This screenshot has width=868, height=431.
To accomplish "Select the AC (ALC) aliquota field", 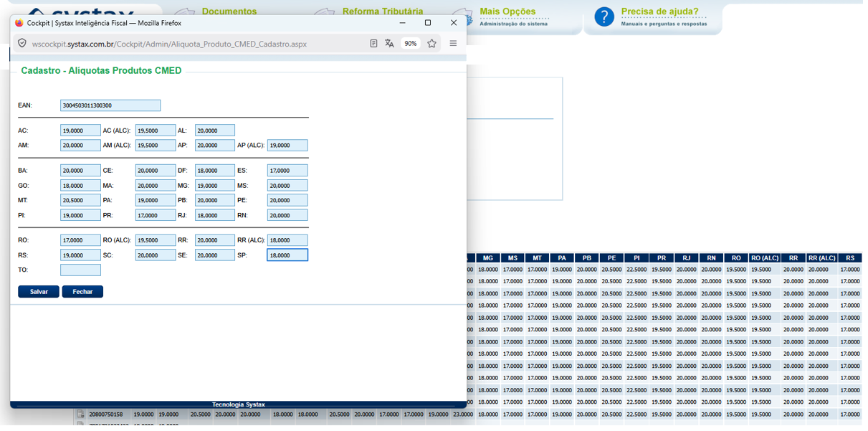I will click(156, 131).
